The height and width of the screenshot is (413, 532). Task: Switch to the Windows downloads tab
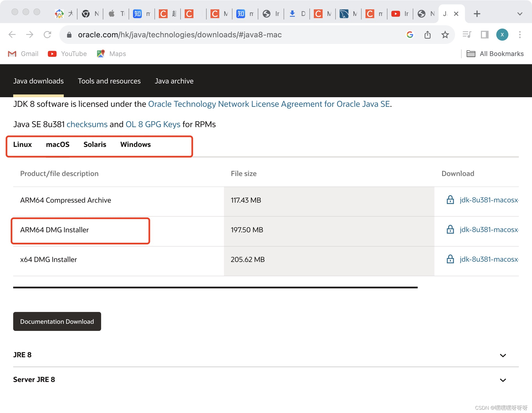click(135, 144)
